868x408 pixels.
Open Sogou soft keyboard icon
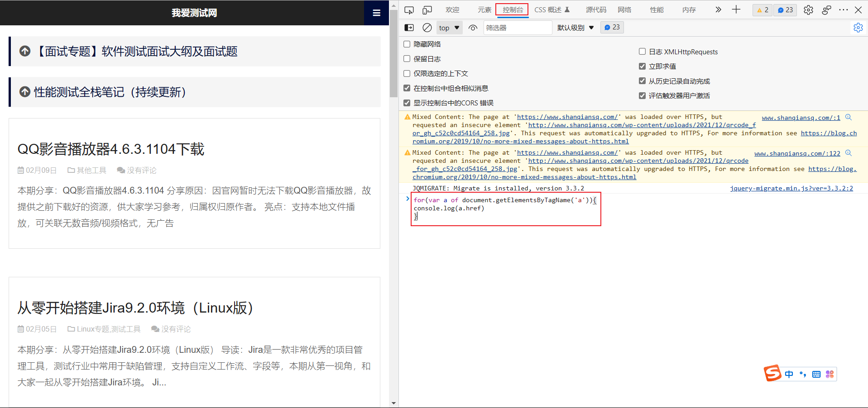tap(816, 374)
